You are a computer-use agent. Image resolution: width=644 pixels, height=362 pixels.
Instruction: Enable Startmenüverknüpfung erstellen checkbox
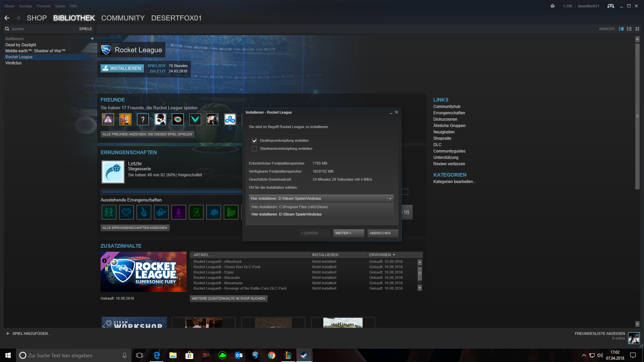coord(254,149)
